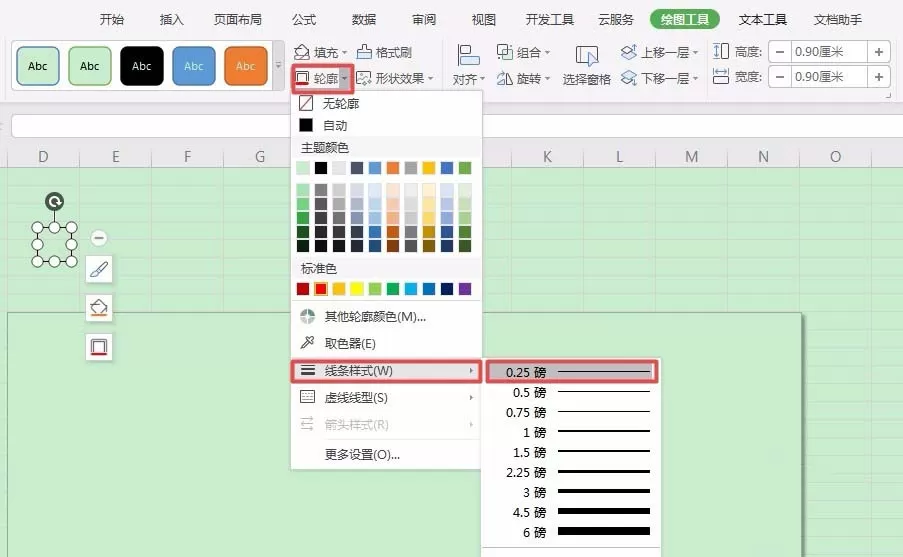Image resolution: width=903 pixels, height=557 pixels.
Task: Switch to the 开发工具 tab
Action: point(550,20)
